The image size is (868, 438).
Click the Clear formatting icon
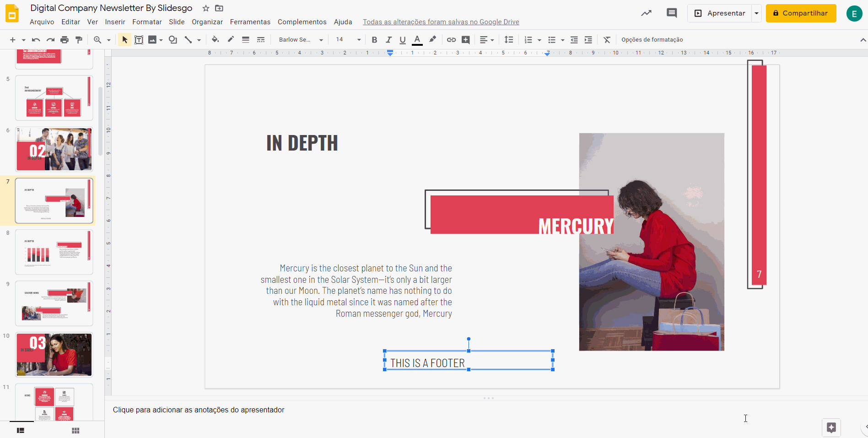point(607,40)
